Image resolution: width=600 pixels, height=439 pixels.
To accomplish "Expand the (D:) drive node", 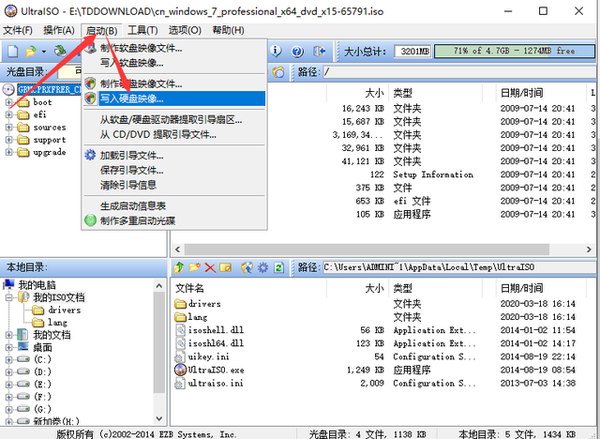I will [x=8, y=372].
